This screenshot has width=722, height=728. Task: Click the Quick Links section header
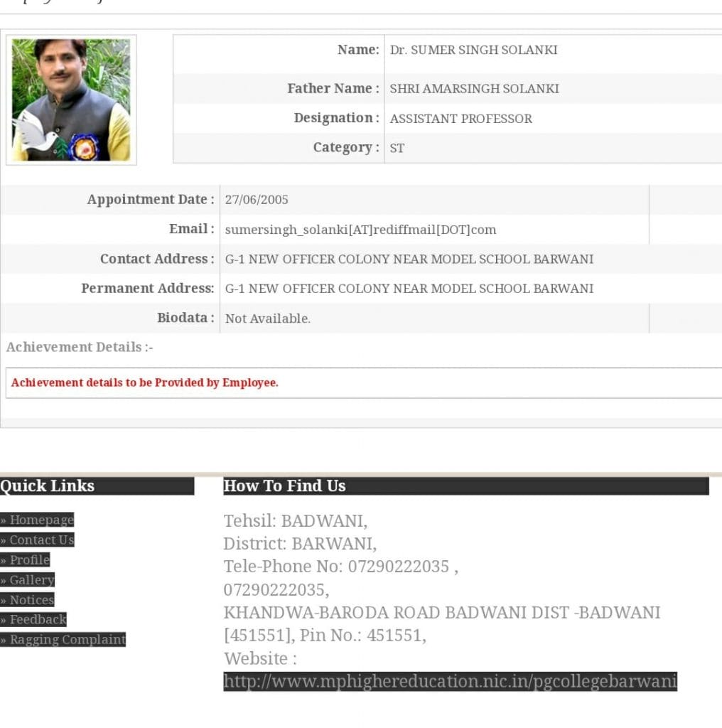48,486
